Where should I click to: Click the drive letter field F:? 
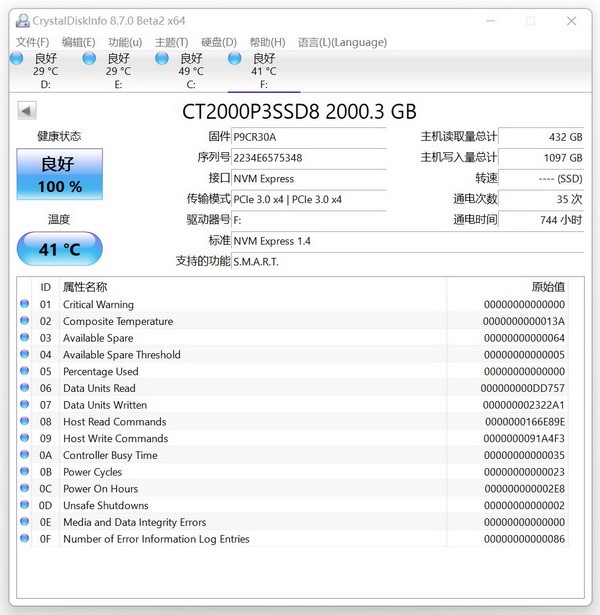tap(309, 220)
